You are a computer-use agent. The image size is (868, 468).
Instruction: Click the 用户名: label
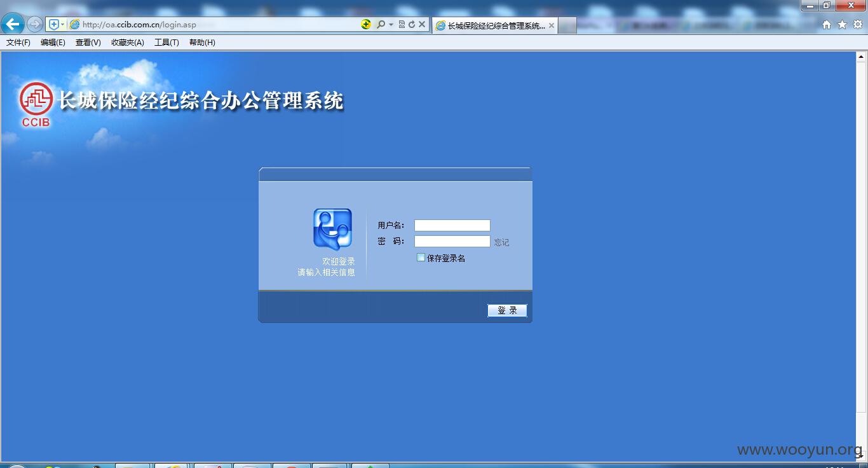pos(391,225)
